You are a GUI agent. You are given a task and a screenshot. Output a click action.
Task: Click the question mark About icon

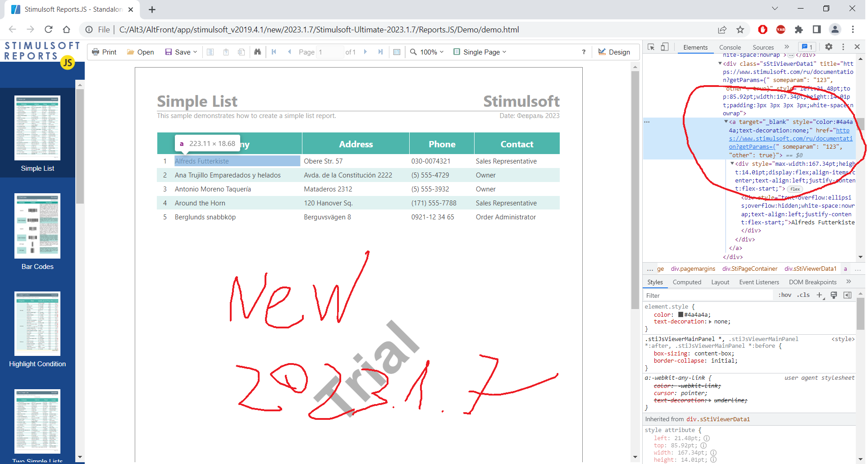[584, 52]
